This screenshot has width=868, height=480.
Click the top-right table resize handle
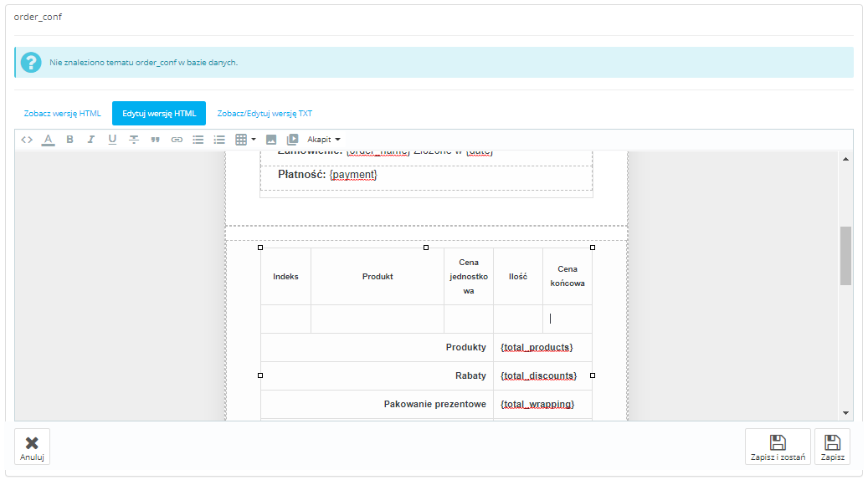tap(593, 248)
